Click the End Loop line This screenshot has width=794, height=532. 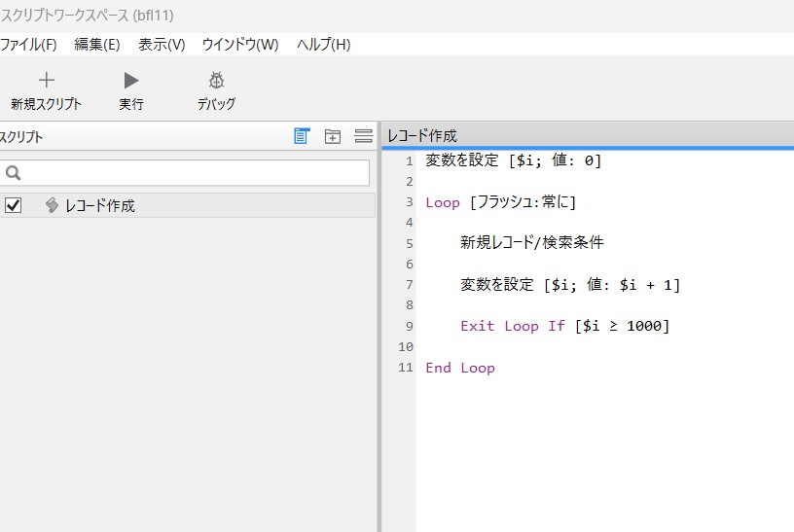pyautogui.click(x=460, y=368)
